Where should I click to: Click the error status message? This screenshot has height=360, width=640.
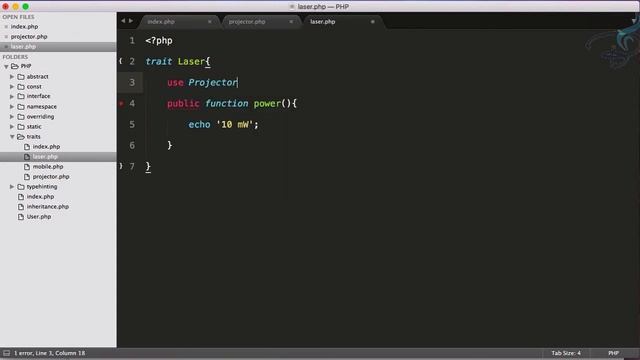coord(49,353)
